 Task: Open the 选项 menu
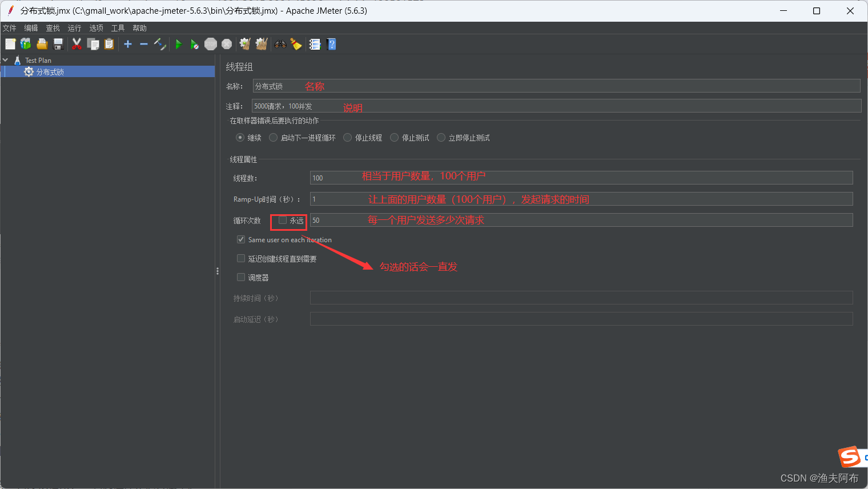(x=96, y=28)
